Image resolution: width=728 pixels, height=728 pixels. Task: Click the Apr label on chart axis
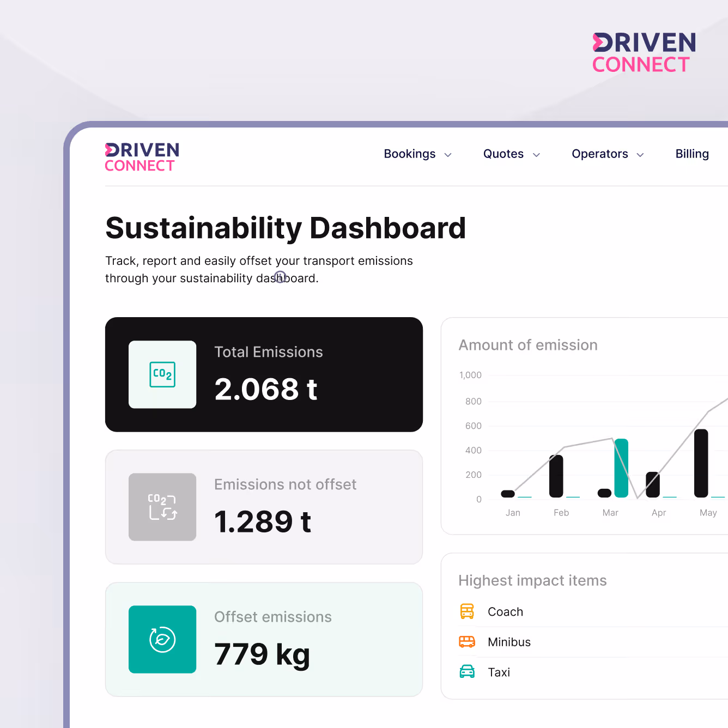[x=659, y=513]
